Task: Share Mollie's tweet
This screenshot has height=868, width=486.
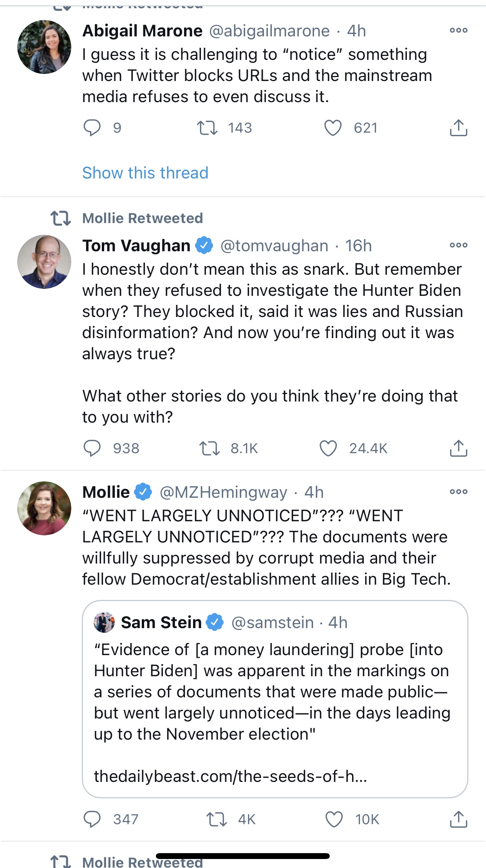Action: pos(458,819)
